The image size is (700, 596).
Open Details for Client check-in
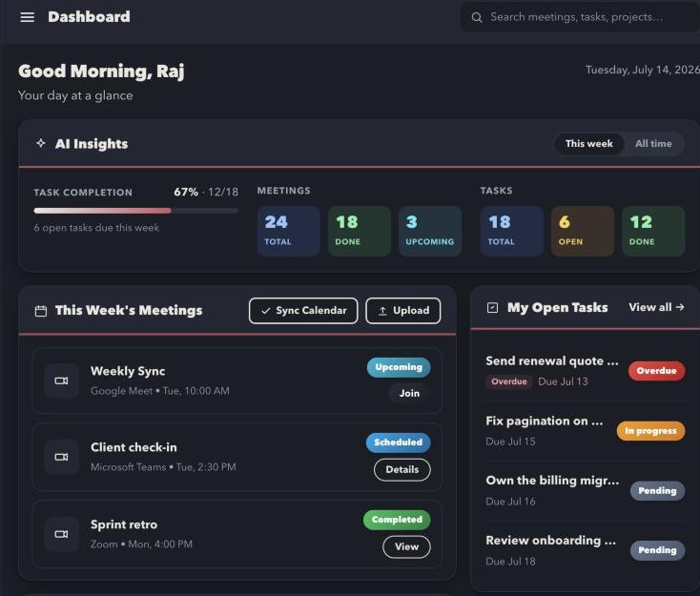(402, 470)
